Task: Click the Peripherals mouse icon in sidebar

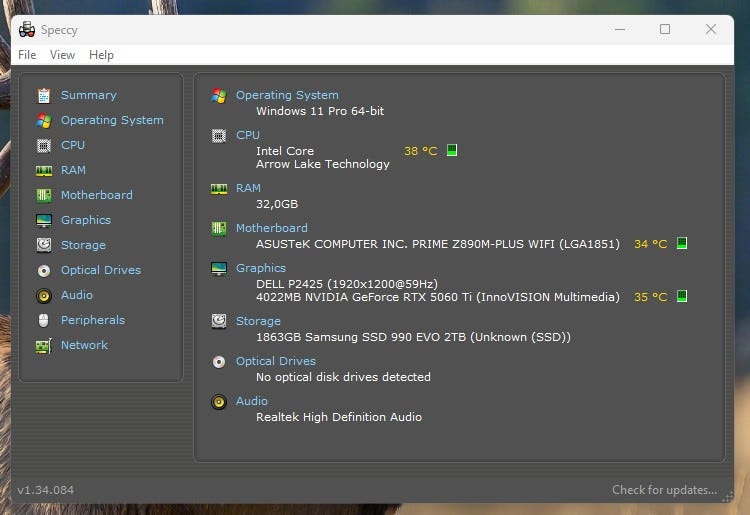Action: coord(44,320)
